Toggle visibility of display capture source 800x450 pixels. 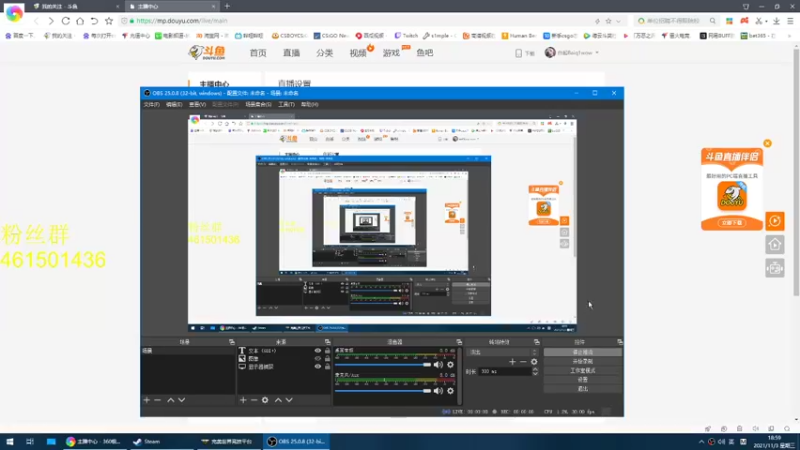[318, 366]
